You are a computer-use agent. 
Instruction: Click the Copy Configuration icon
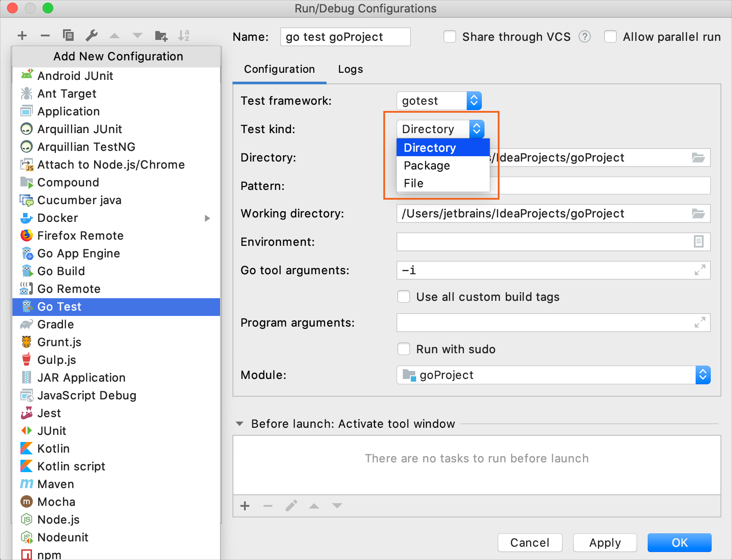point(68,35)
